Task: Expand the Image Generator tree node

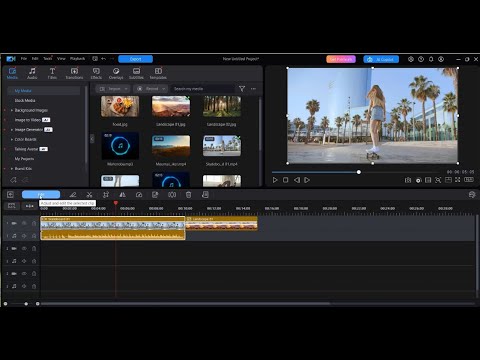Action: tap(12, 130)
